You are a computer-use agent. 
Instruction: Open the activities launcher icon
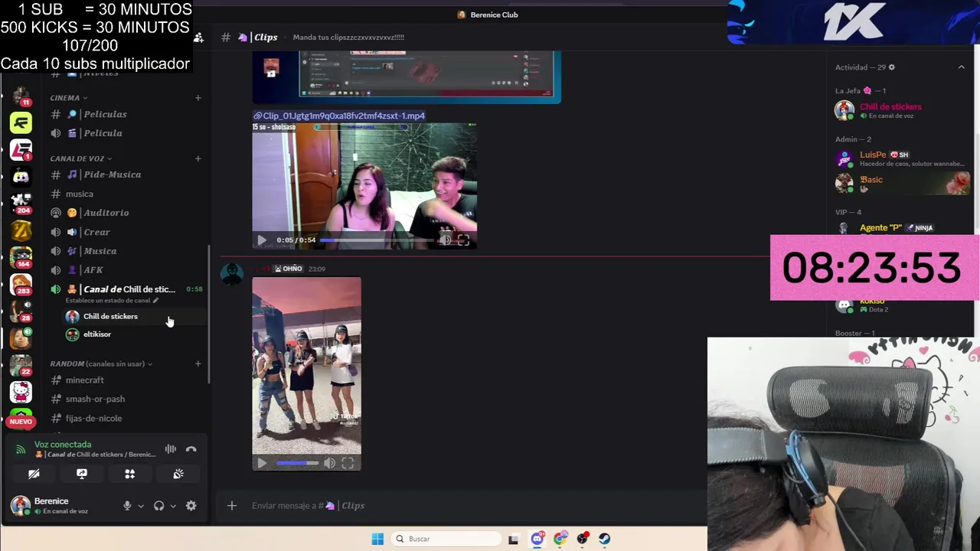[130, 474]
